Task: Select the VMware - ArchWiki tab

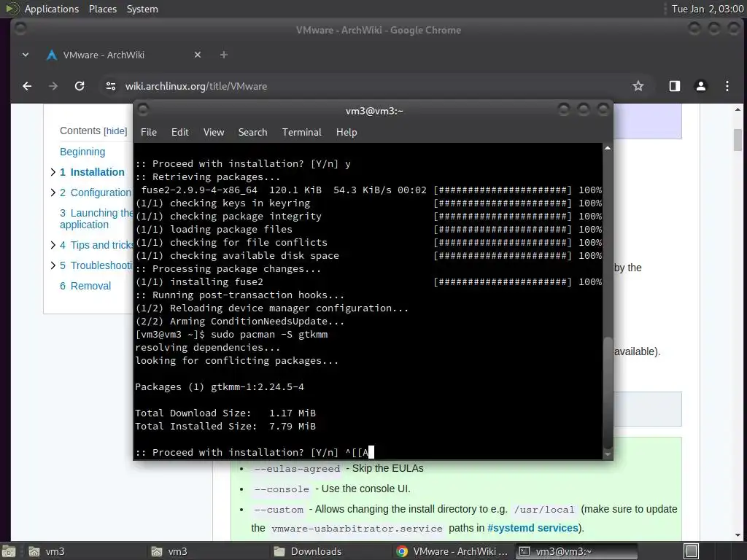Action: point(124,55)
